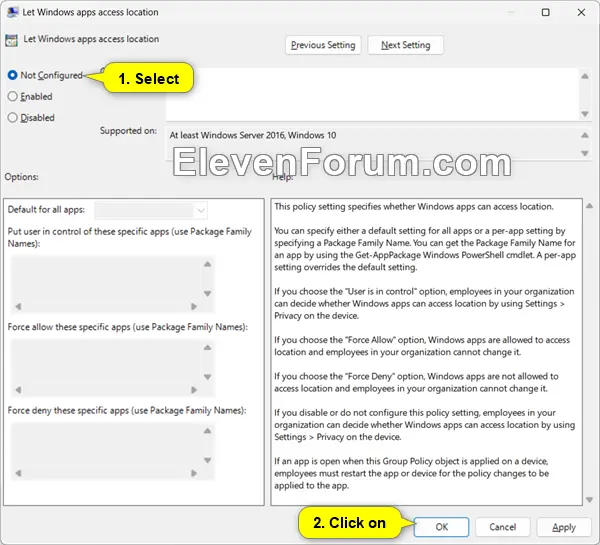Click the Force deny apps list box
Image resolution: width=600 pixels, height=545 pixels.
(113, 451)
